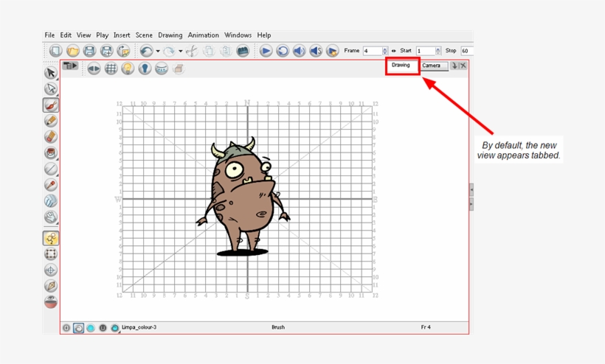This screenshot has height=364, width=605.
Task: Open the Windows menu
Action: click(x=238, y=35)
